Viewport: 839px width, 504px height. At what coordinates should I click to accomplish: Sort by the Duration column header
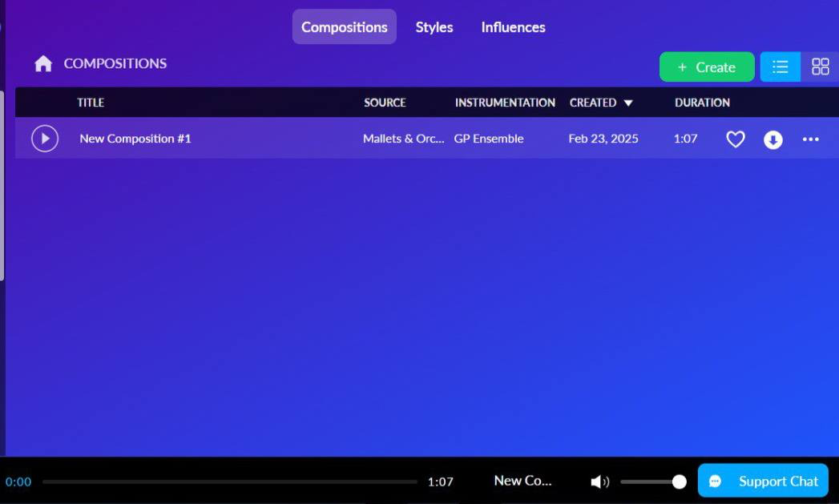tap(702, 103)
